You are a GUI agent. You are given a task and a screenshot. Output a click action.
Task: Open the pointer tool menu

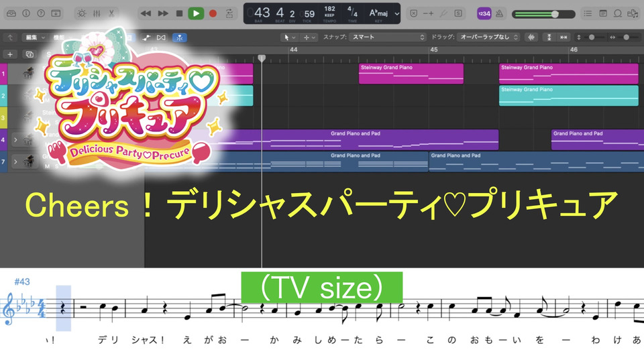click(x=289, y=38)
